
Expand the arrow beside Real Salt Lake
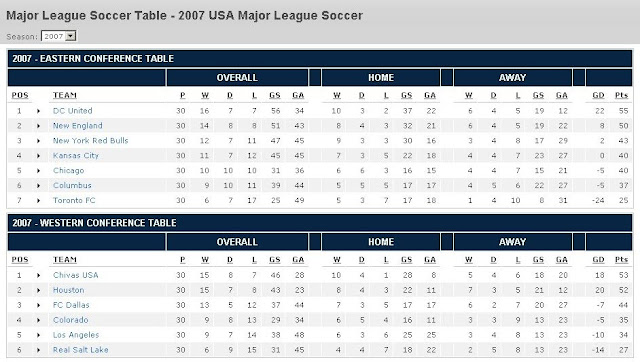pyautogui.click(x=38, y=350)
